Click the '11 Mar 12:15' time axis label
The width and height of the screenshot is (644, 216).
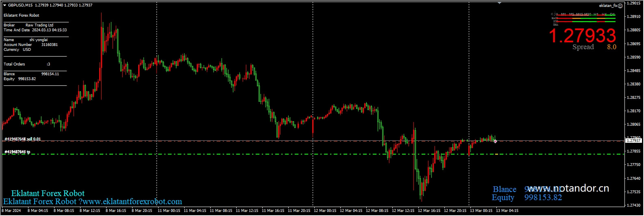(247, 211)
